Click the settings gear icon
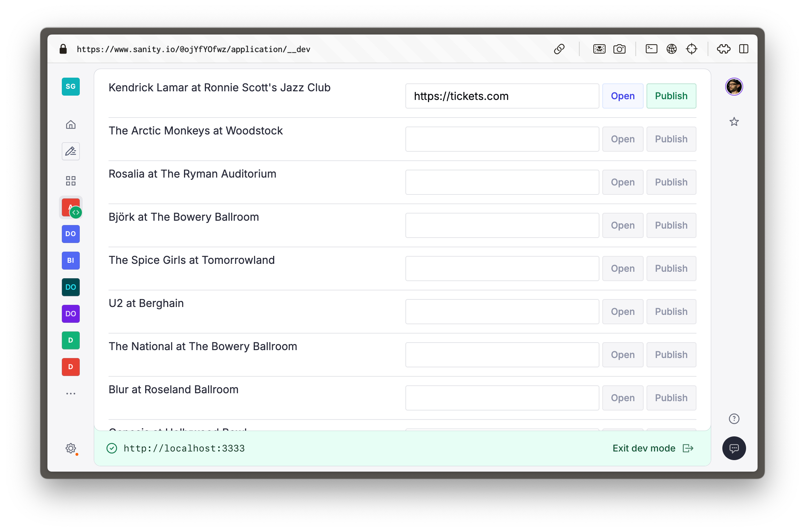The height and width of the screenshot is (532, 805). coord(71,448)
